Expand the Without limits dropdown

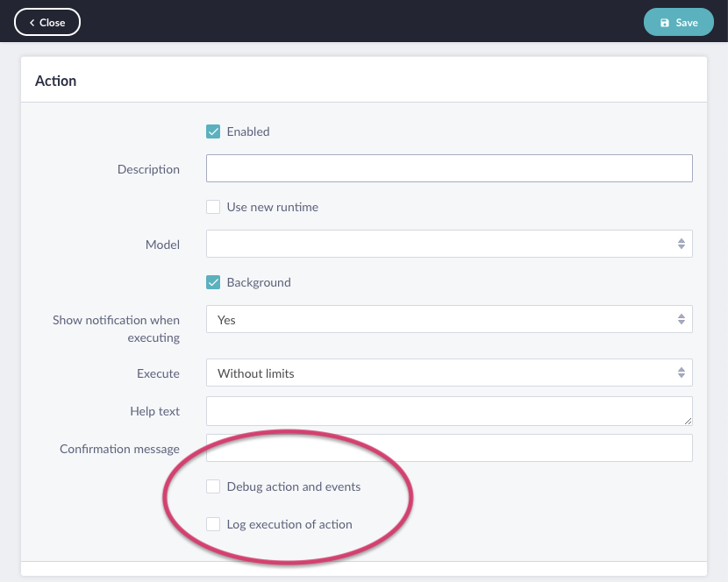pos(439,373)
